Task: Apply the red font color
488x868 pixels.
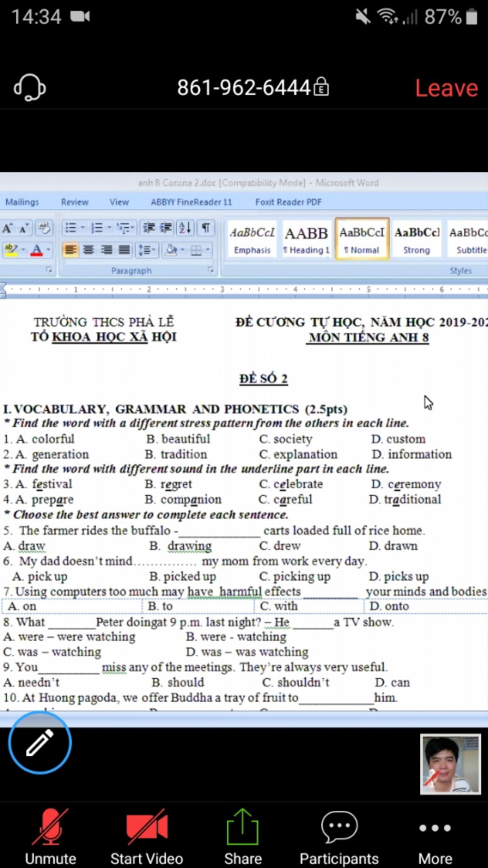Action: (x=37, y=249)
